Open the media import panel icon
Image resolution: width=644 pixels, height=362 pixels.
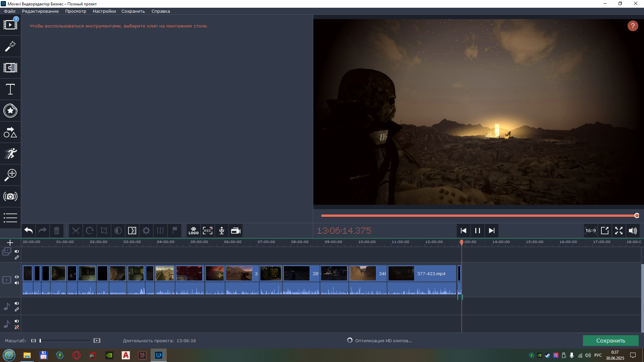(x=10, y=24)
